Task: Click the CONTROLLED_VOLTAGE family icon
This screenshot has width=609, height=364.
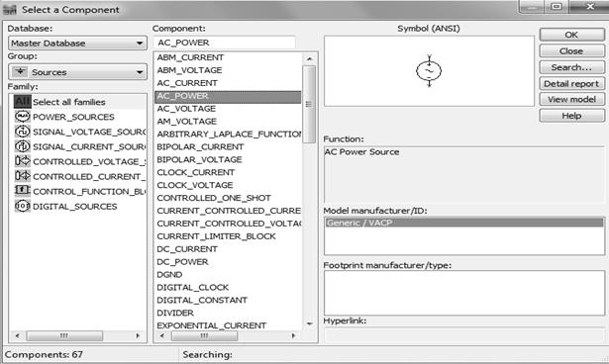Action: click(22, 161)
